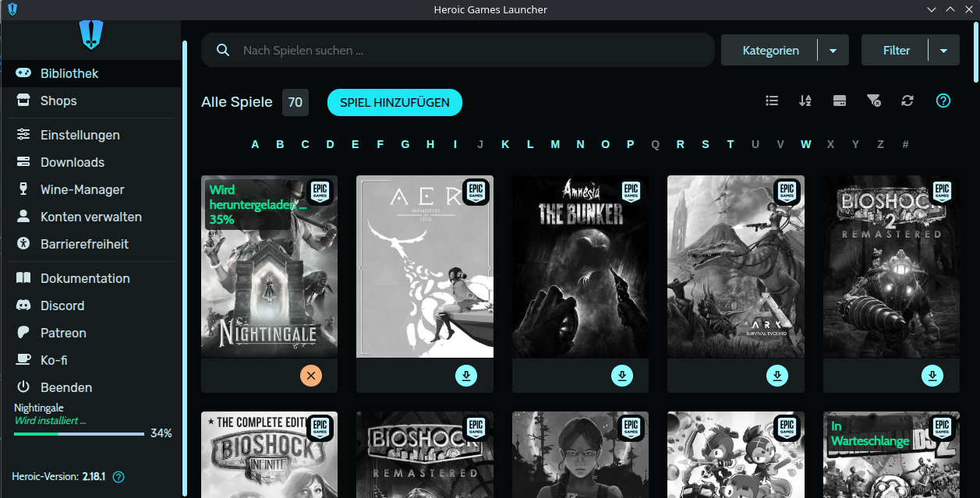Image resolution: width=980 pixels, height=498 pixels.
Task: Jump to letter K in the alphabet filter
Action: 505,144
